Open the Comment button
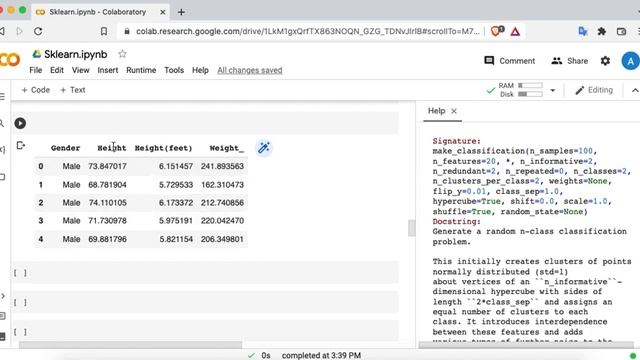 (509, 61)
